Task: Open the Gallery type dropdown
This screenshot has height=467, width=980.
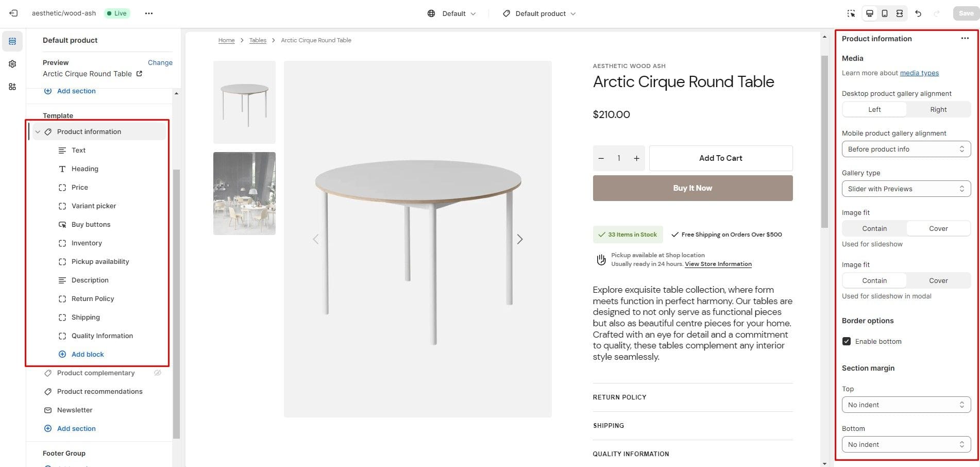Action: (906, 189)
